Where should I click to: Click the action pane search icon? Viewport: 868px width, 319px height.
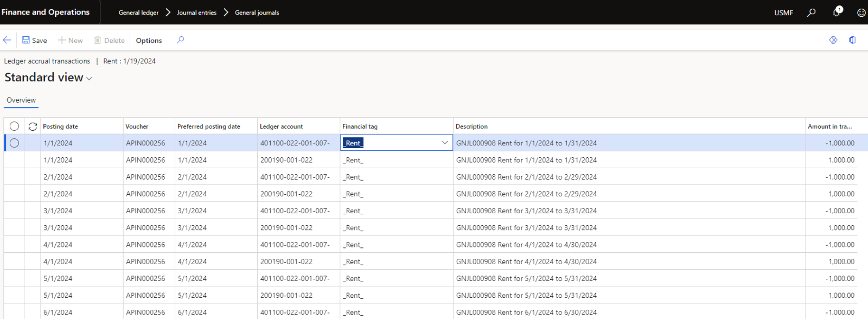(181, 40)
